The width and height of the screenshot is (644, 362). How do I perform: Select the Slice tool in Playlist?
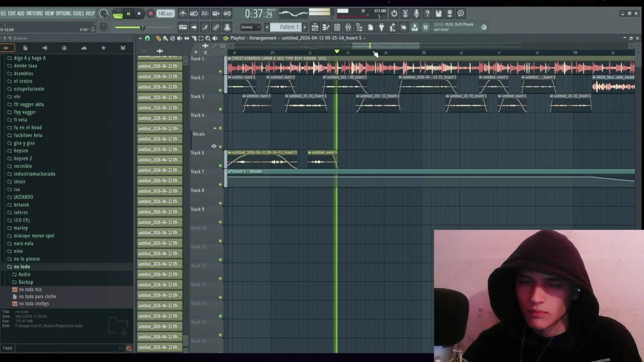pyautogui.click(x=194, y=38)
